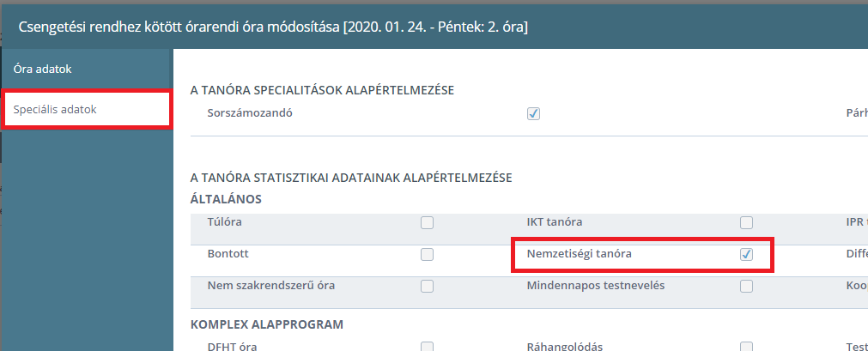Click the dialog title bar text
868x351 pixels.
[x=273, y=27]
